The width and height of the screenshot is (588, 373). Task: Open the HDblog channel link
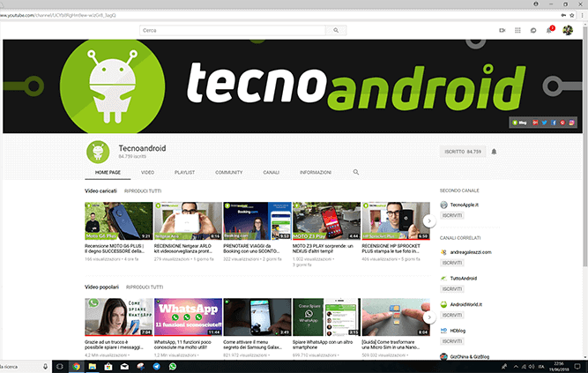458,331
